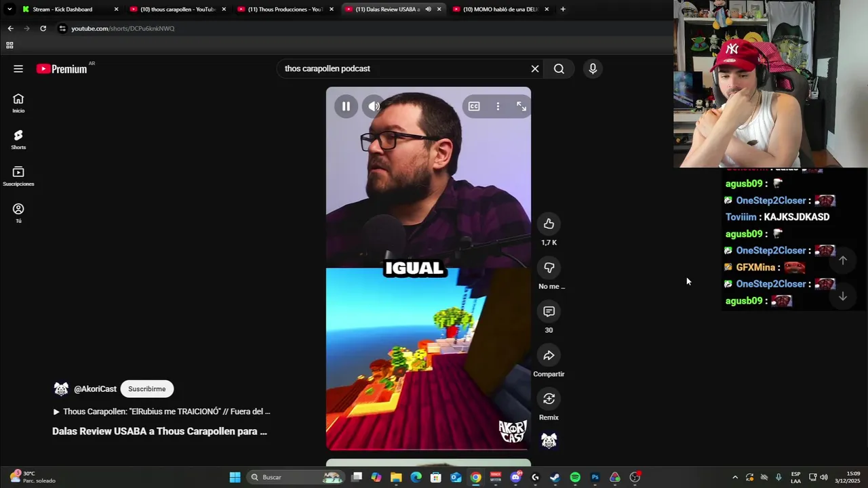Screen dimensions: 868x488
Task: Open Microsoft Edge from the taskbar
Action: coord(416,477)
